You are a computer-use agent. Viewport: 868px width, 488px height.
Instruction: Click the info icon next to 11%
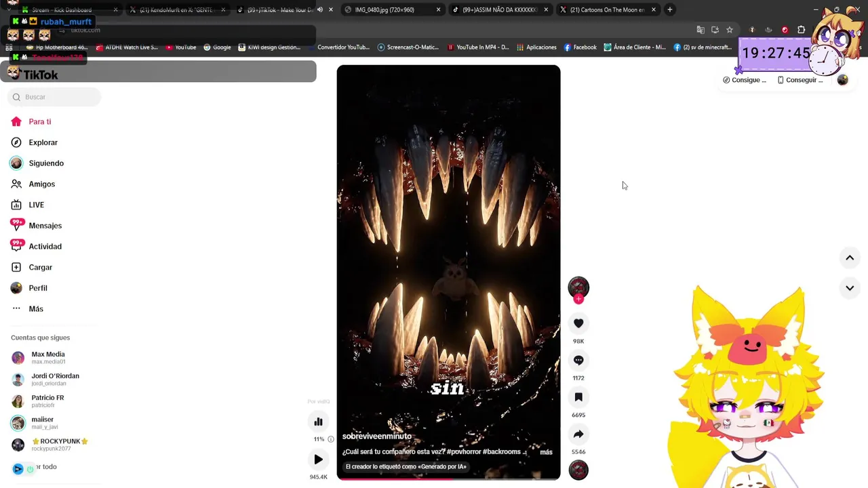(x=331, y=439)
